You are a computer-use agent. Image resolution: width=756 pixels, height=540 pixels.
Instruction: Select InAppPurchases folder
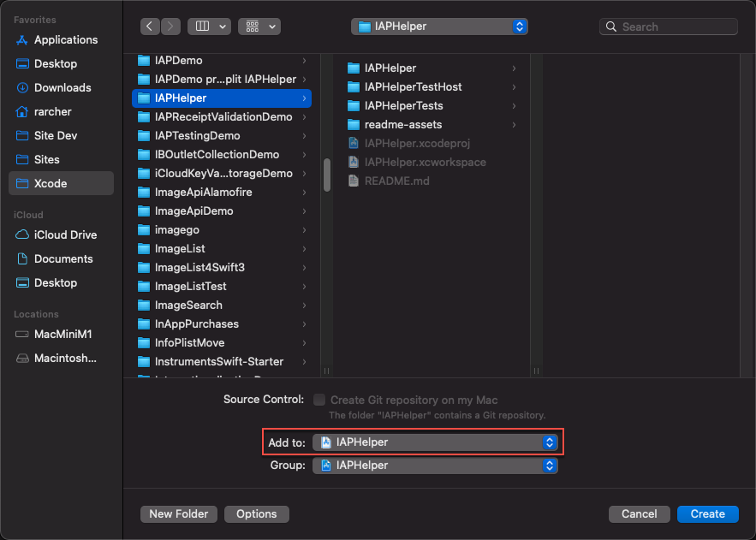click(x=222, y=324)
